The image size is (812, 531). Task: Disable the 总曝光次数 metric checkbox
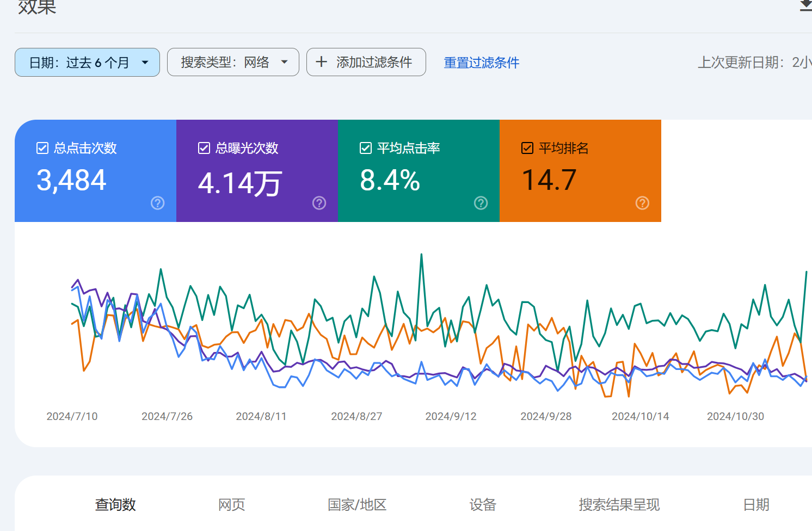(x=204, y=147)
